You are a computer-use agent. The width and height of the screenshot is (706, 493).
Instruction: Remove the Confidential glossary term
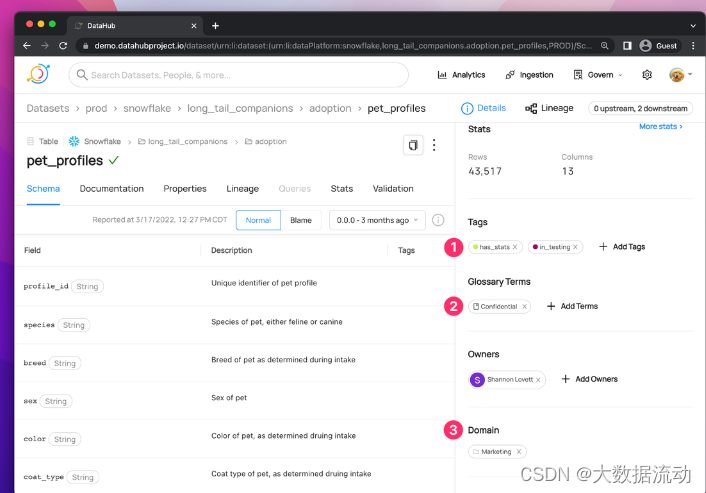tap(525, 306)
